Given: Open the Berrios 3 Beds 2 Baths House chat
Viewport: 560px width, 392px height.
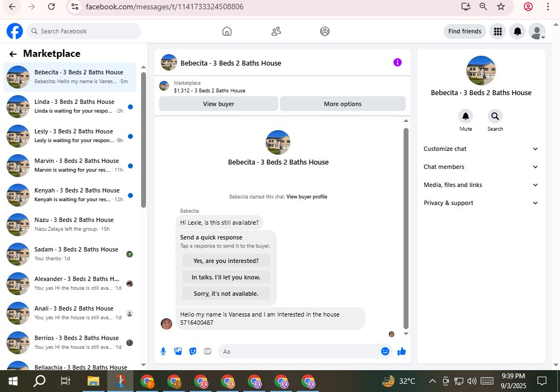Looking at the screenshot, I should pyautogui.click(x=69, y=343).
